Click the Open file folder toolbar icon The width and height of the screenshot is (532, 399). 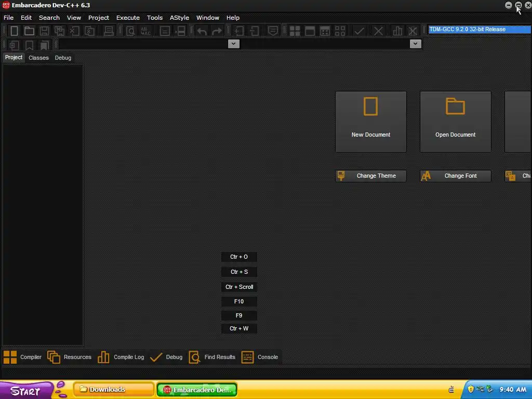(x=29, y=31)
